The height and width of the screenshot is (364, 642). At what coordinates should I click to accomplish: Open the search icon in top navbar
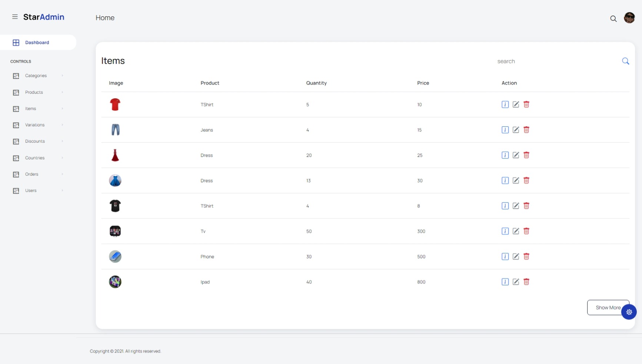613,19
